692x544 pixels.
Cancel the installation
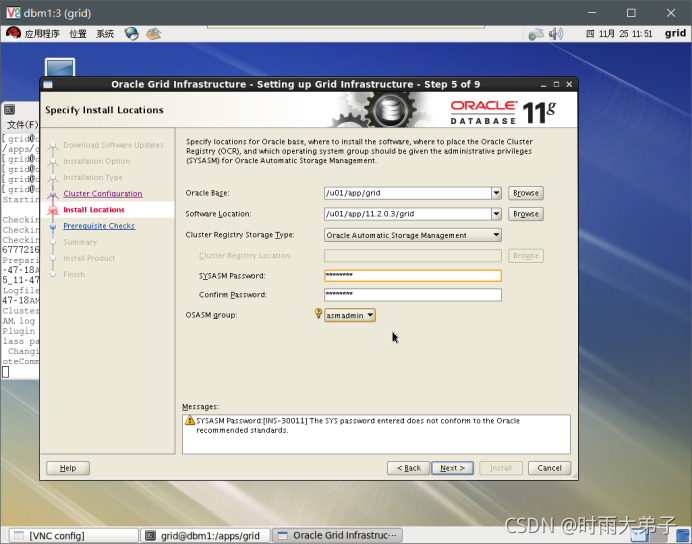click(x=549, y=468)
